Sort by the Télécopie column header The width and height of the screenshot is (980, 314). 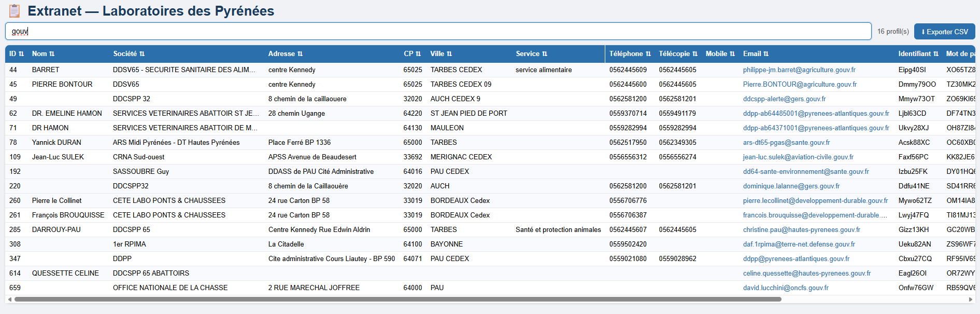pyautogui.click(x=695, y=54)
